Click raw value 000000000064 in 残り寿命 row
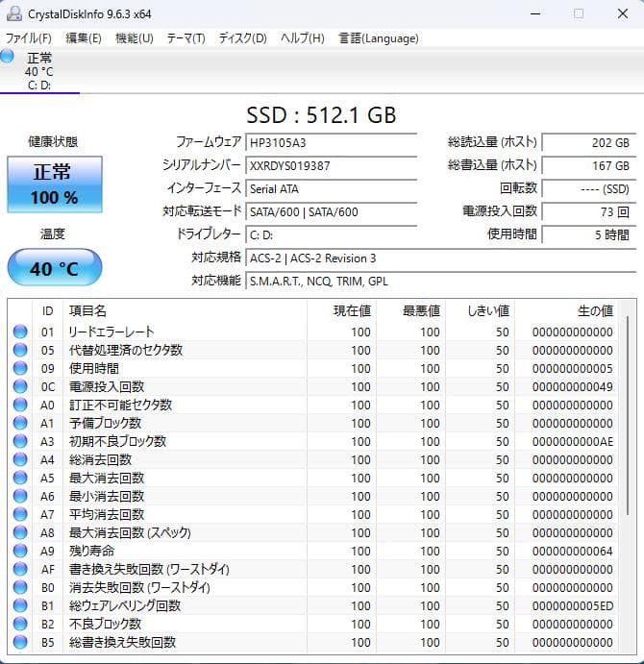 573,551
